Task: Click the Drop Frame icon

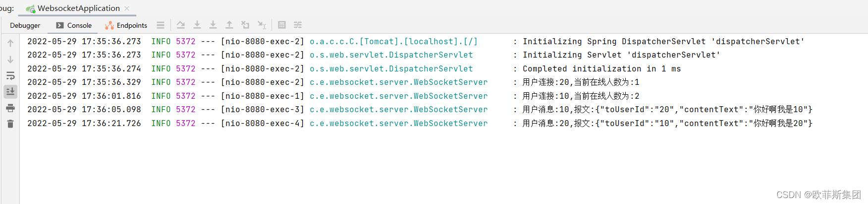Action: [245, 25]
